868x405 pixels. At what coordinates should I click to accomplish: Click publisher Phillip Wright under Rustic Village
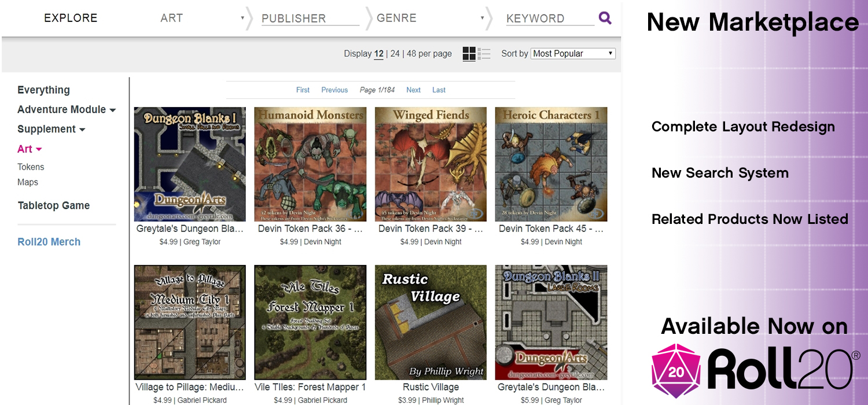(442, 400)
